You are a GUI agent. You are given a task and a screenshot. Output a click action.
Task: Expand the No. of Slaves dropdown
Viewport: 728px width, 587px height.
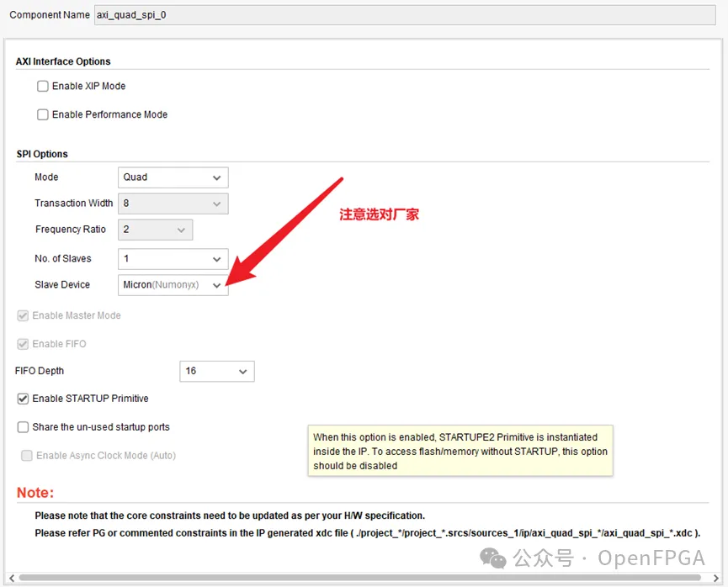click(x=173, y=259)
